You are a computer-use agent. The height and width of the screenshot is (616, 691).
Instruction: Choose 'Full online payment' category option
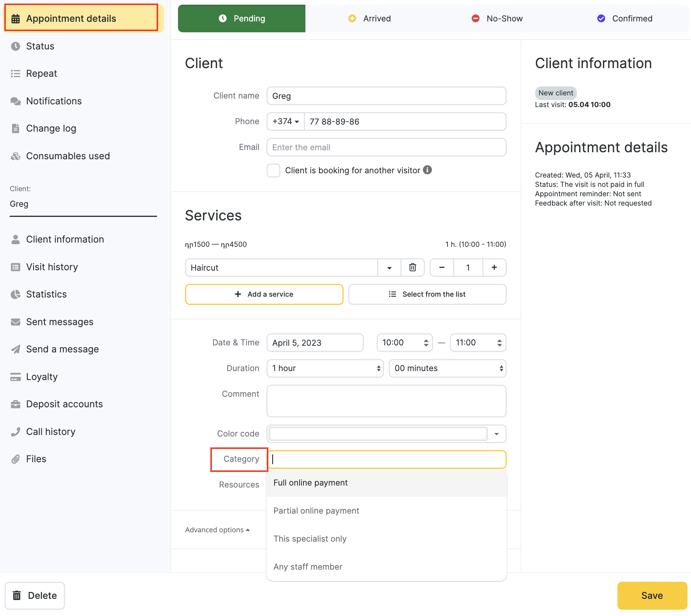pos(386,483)
